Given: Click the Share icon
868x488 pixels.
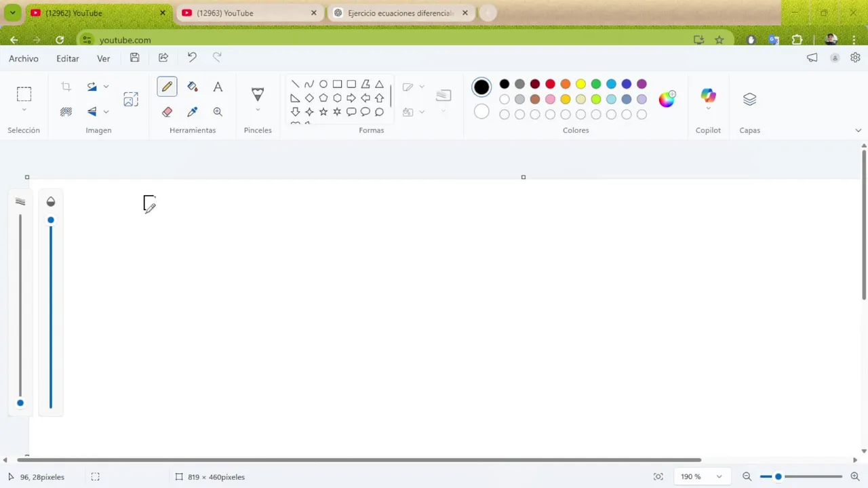Looking at the screenshot, I should click(163, 58).
